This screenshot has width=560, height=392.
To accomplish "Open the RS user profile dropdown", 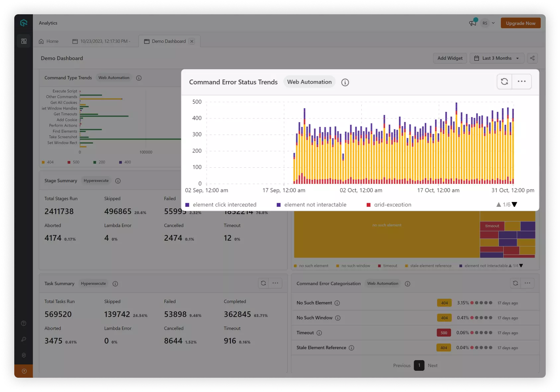I will pyautogui.click(x=488, y=23).
